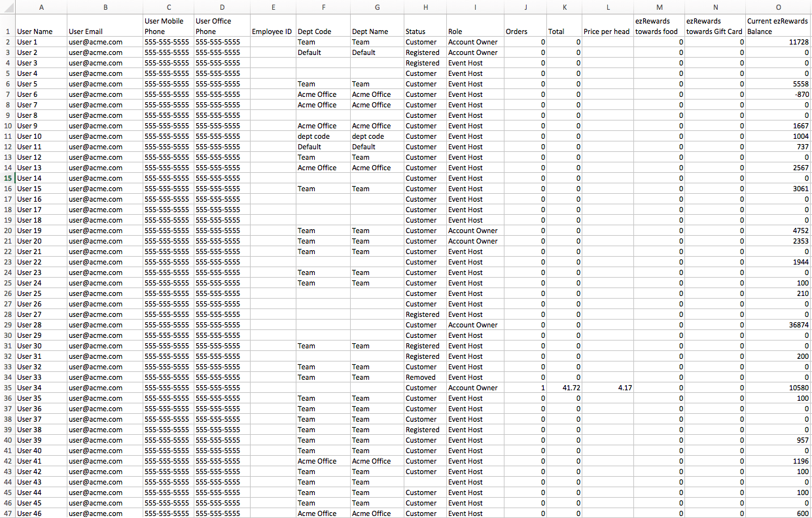Viewport: 812px width, 518px height.
Task: Click User 41's 'Acme Office' dept name cell
Action: [377, 461]
